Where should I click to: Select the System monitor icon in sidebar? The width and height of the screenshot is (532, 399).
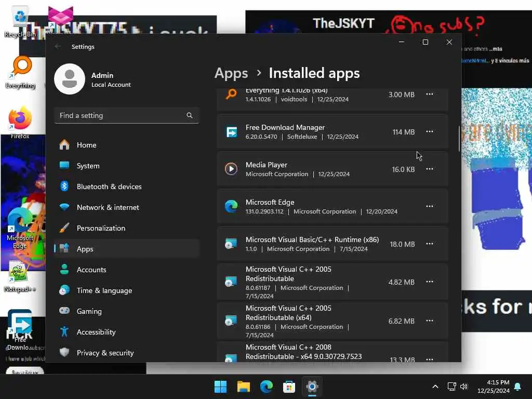(64, 165)
